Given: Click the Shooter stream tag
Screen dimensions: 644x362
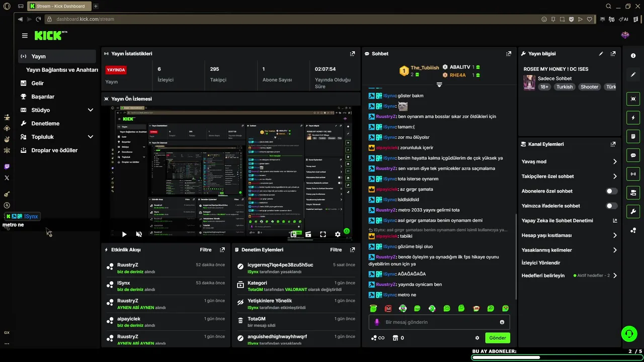Looking at the screenshot, I should click(x=589, y=87).
